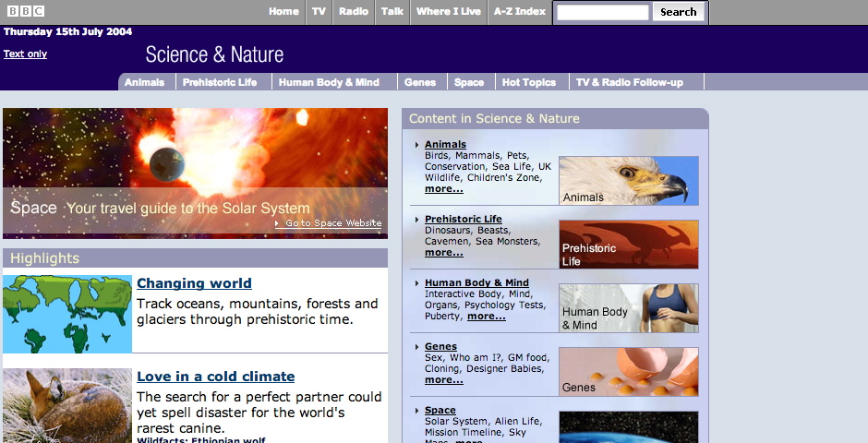
Task: Open the Space heading link in content list
Action: click(440, 411)
